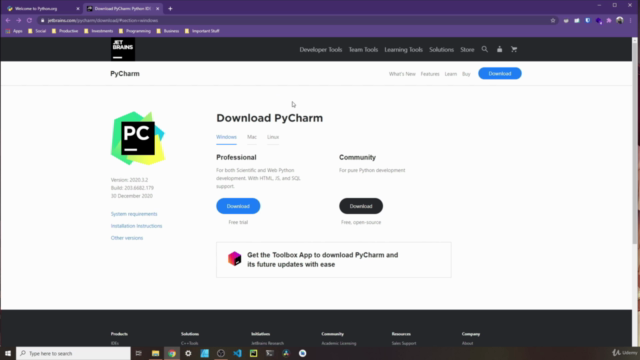Open the Installation Instructions link
The height and width of the screenshot is (360, 640).
136,226
